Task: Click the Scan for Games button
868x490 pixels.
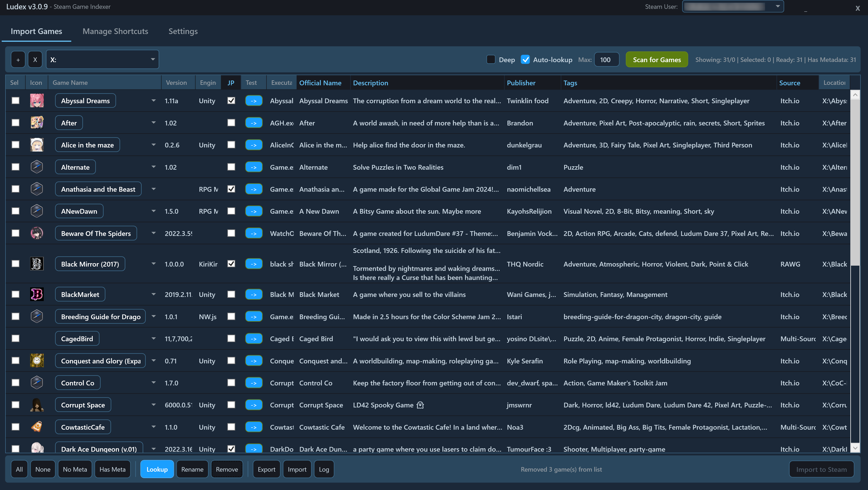Action: [x=656, y=60]
